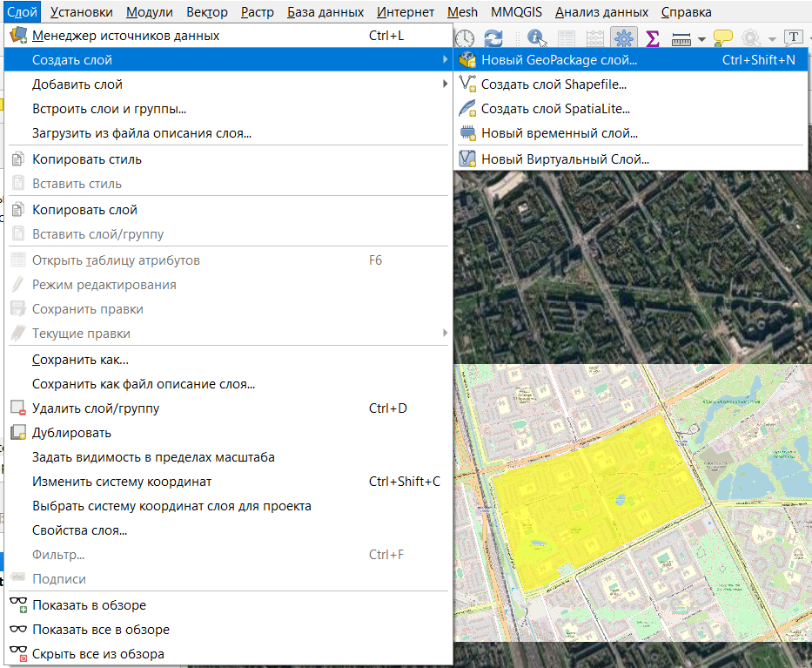This screenshot has width=812, height=668.
Task: Toggle Показать в обзоре for layer
Action: [89, 605]
